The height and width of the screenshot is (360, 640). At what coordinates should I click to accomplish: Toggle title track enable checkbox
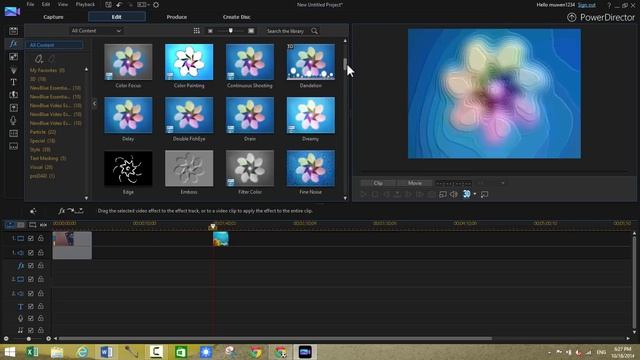coord(31,307)
